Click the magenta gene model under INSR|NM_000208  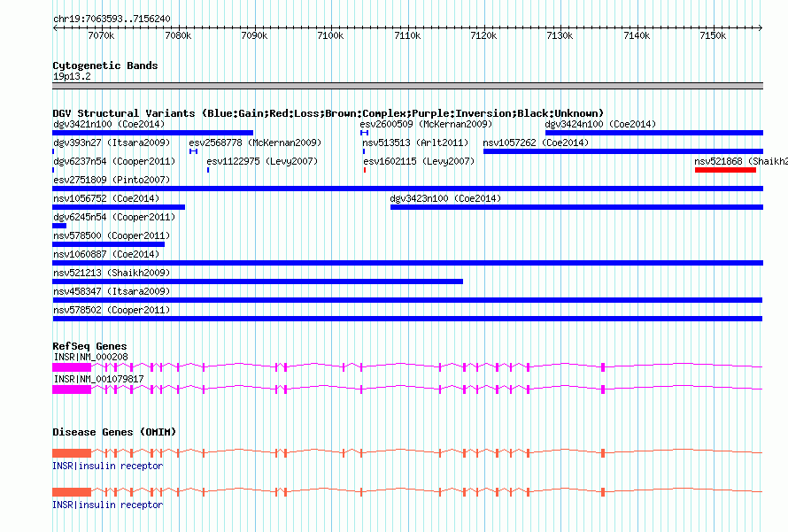(x=407, y=367)
